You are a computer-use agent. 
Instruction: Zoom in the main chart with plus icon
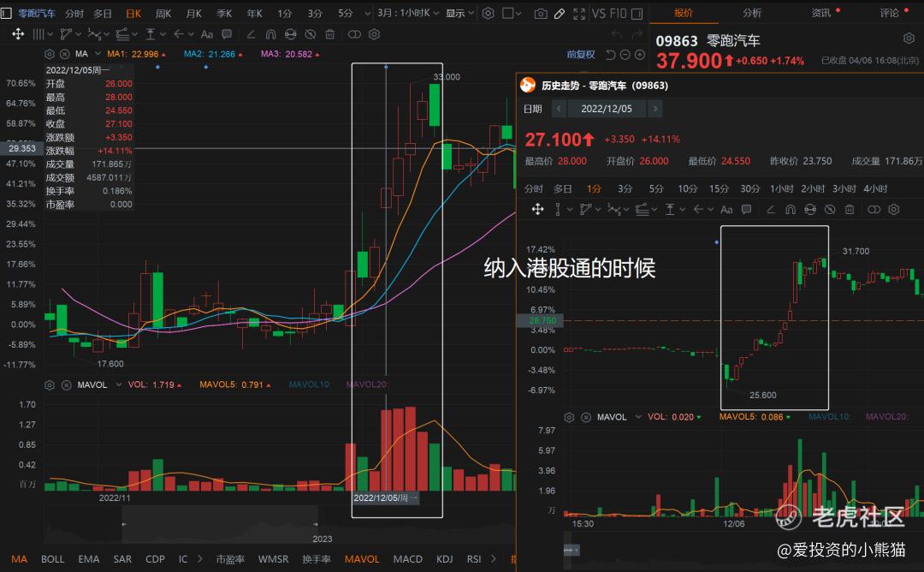tap(640, 54)
